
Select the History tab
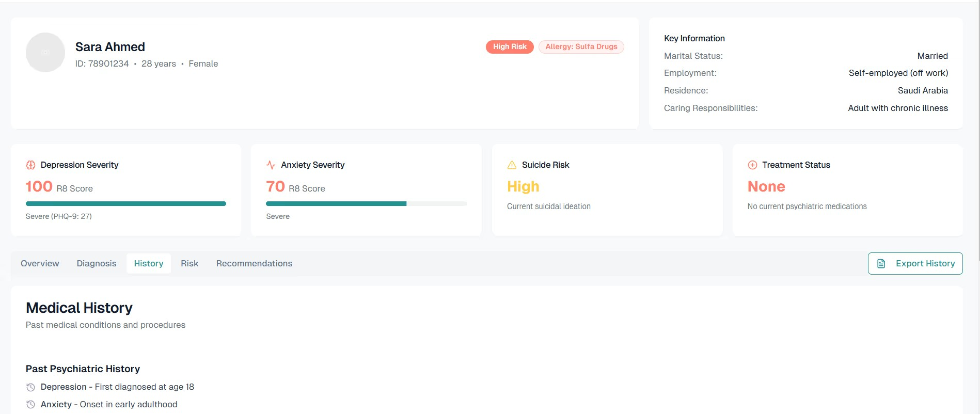coord(149,263)
